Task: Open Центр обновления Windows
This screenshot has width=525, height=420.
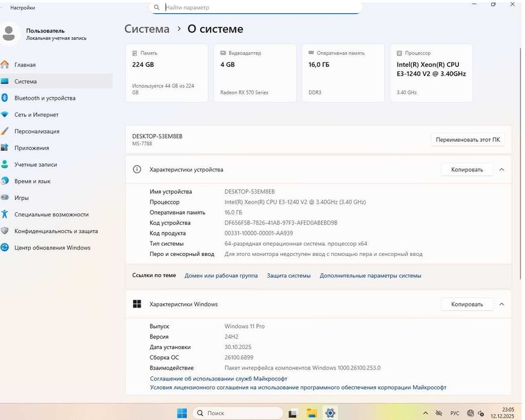Action: click(x=57, y=248)
